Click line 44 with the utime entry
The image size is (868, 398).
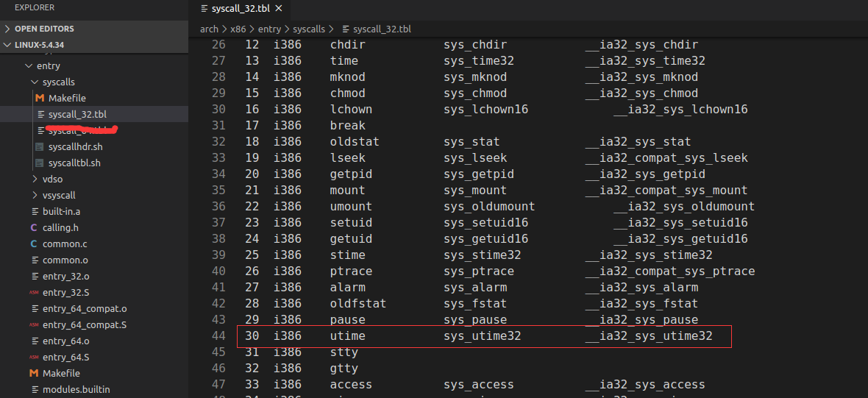[484, 335]
